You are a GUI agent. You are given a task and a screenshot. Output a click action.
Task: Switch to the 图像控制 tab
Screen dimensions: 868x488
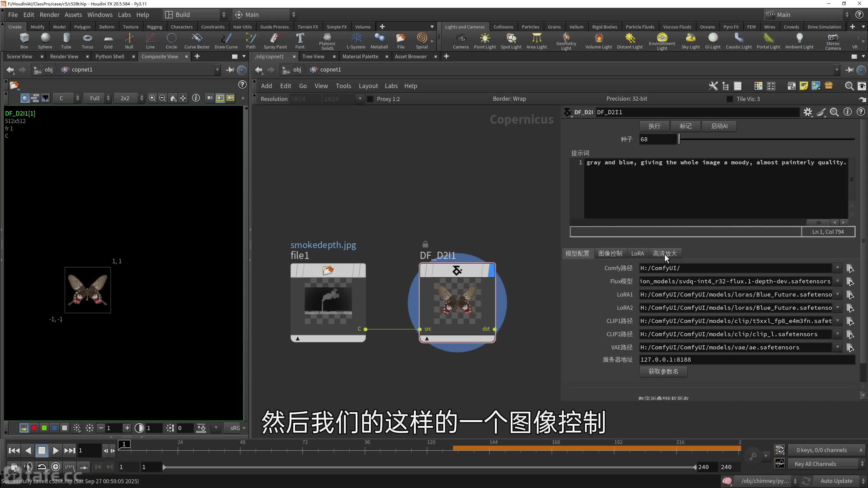610,253
